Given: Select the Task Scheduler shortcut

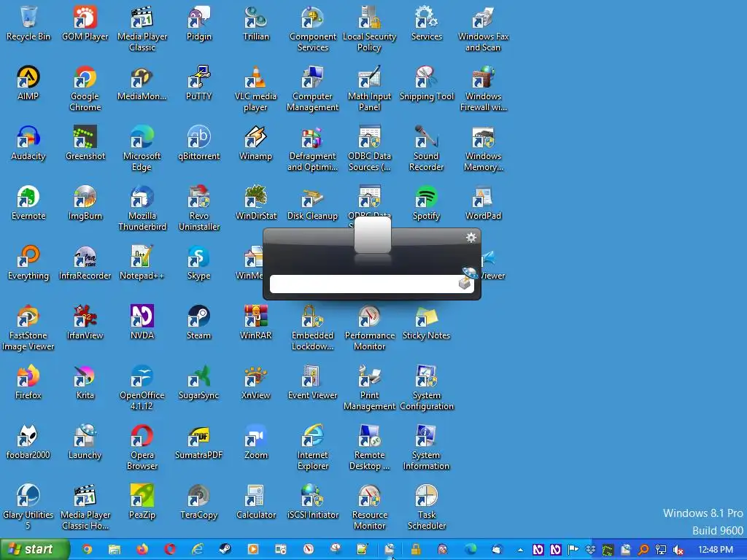Looking at the screenshot, I should pos(426,508).
